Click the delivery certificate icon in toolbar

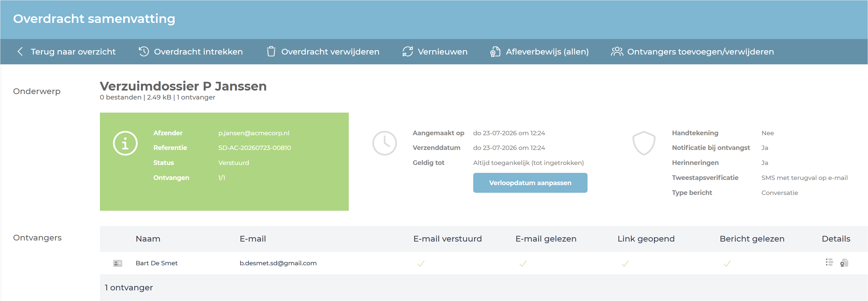[495, 51]
